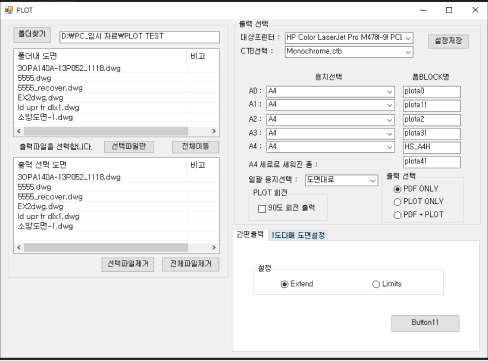Open the A1 paper size dropdown
Image resolution: width=488 pixels, height=361 pixels.
click(330, 105)
